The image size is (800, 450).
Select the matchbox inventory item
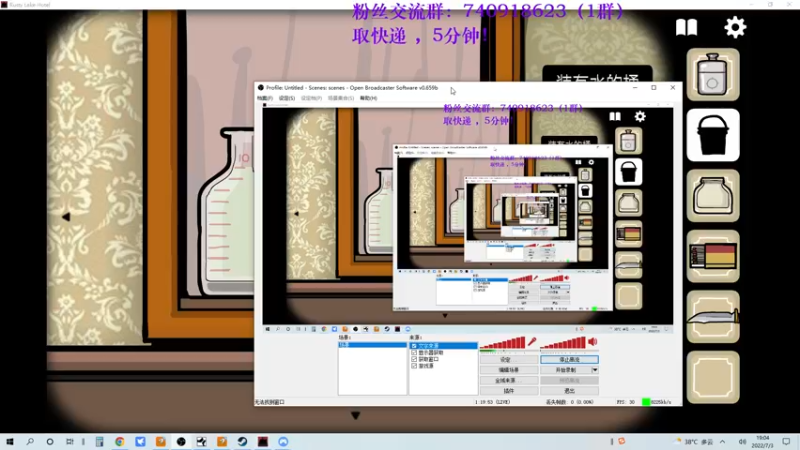pos(713,256)
